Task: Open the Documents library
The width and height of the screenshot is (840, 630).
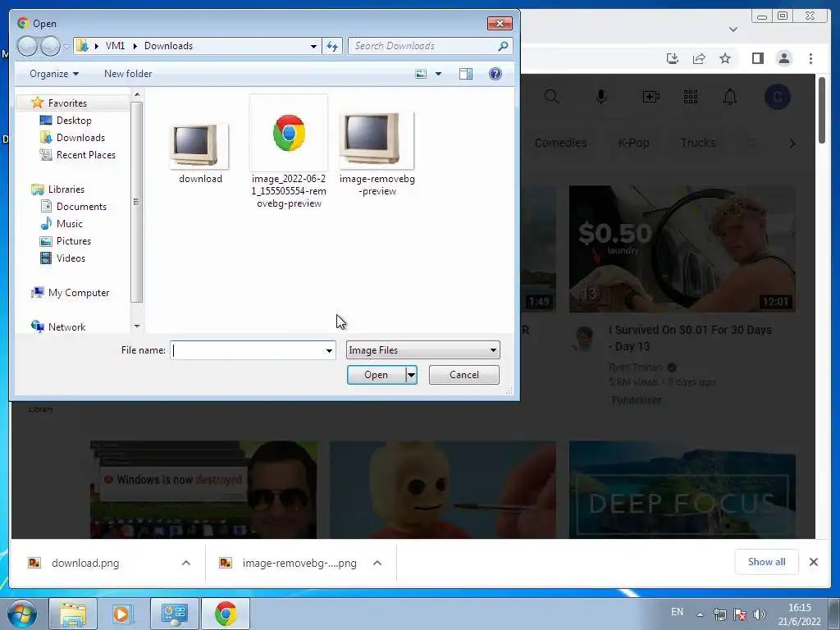Action: pyautogui.click(x=81, y=206)
